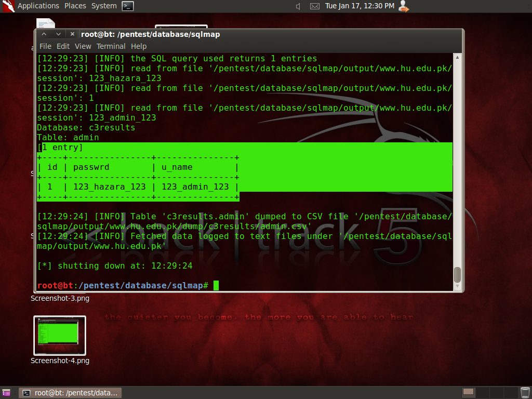Image resolution: width=532 pixels, height=399 pixels.
Task: Click 'shutting down at: 12:29:24' line
Action: coord(115,265)
